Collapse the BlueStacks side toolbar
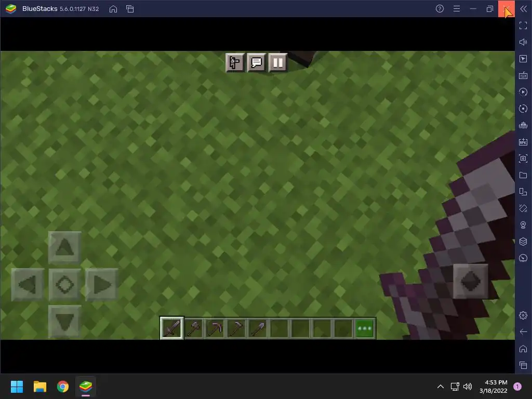532x399 pixels. (x=523, y=9)
